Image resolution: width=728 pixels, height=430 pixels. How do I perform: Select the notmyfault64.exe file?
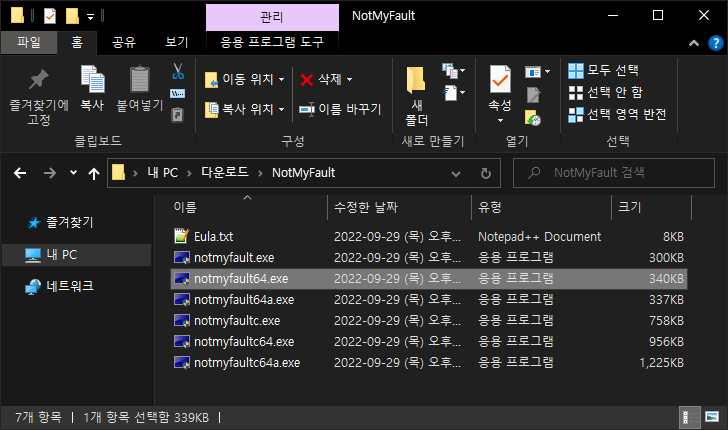click(429, 279)
